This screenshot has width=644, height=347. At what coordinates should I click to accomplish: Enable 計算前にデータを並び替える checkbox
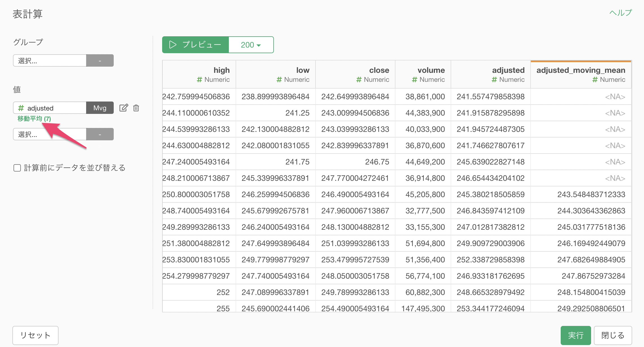[17, 168]
